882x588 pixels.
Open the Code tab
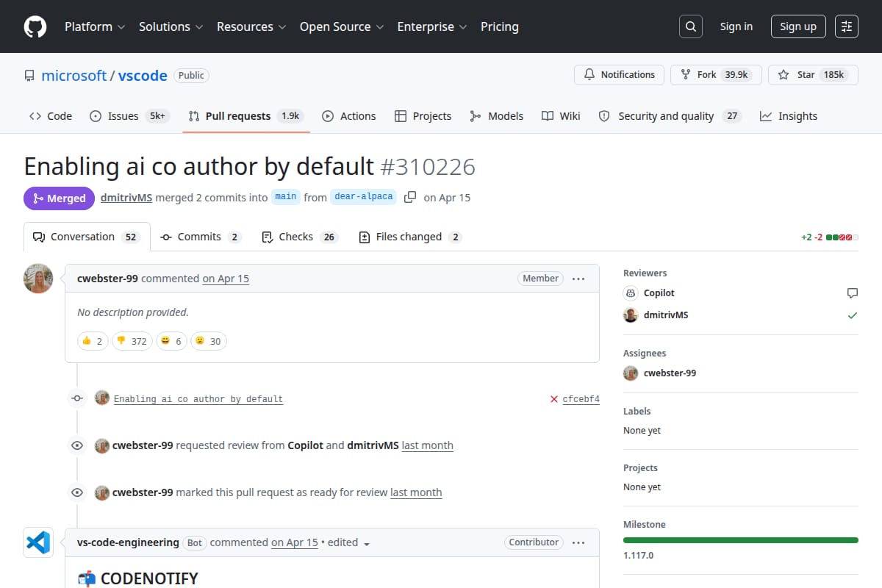pos(51,116)
